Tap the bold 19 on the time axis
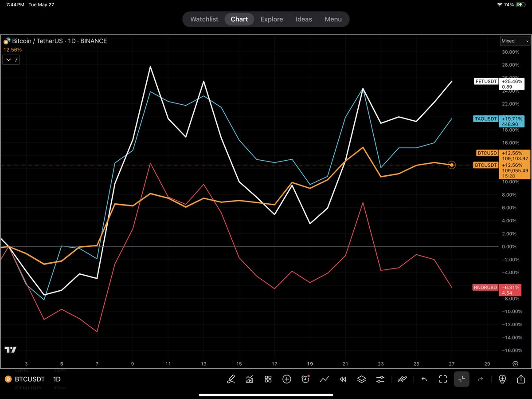 point(310,363)
